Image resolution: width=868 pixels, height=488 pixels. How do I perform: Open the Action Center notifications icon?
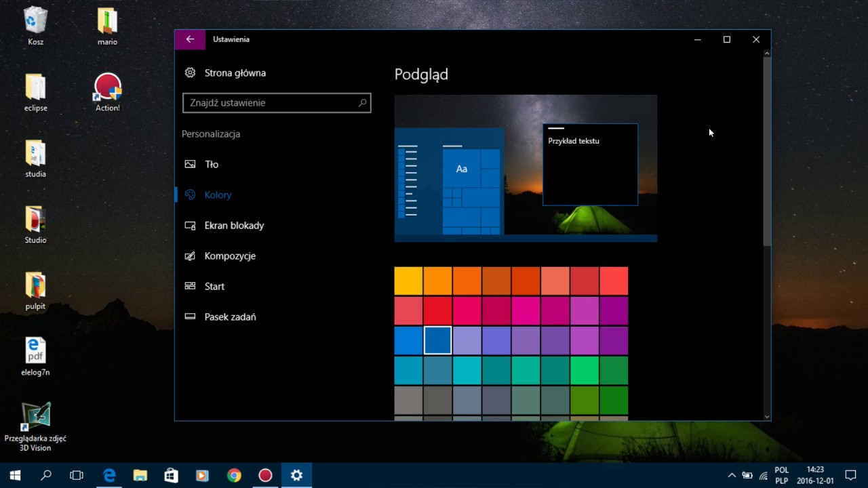(851, 475)
